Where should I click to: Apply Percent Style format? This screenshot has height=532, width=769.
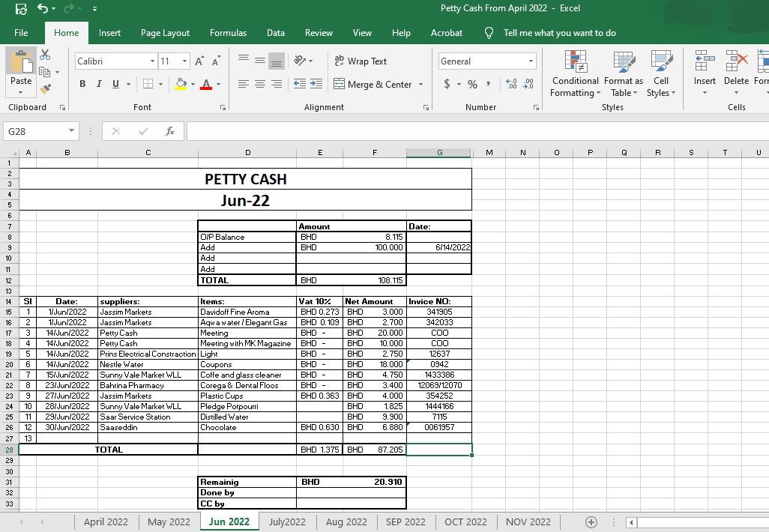coord(472,84)
